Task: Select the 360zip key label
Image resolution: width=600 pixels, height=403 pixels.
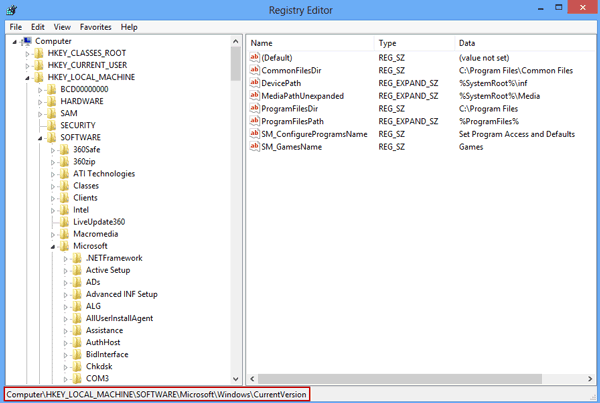Action: tap(84, 162)
